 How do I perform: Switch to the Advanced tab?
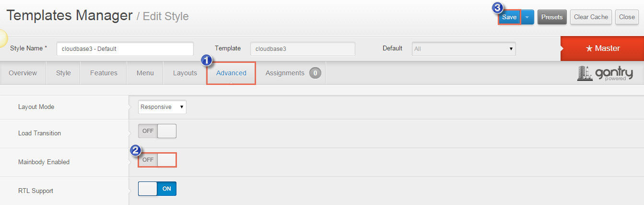[231, 73]
